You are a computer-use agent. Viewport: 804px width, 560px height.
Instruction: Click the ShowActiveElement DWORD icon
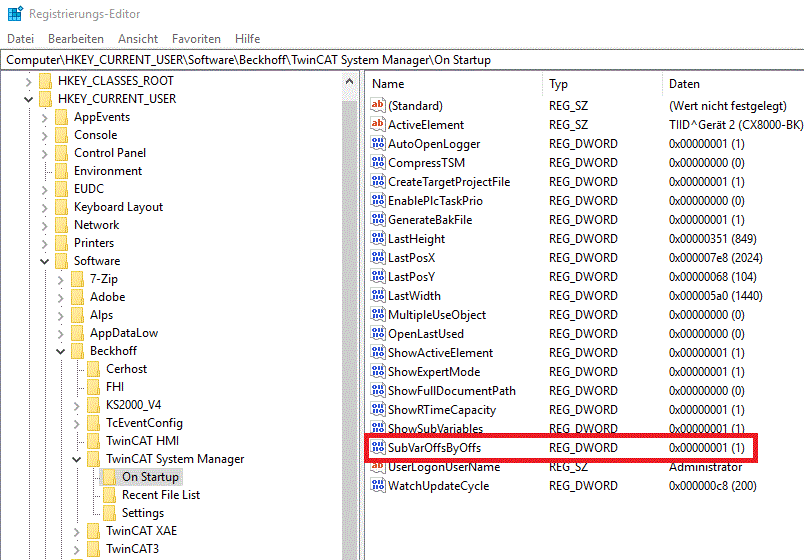[378, 352]
